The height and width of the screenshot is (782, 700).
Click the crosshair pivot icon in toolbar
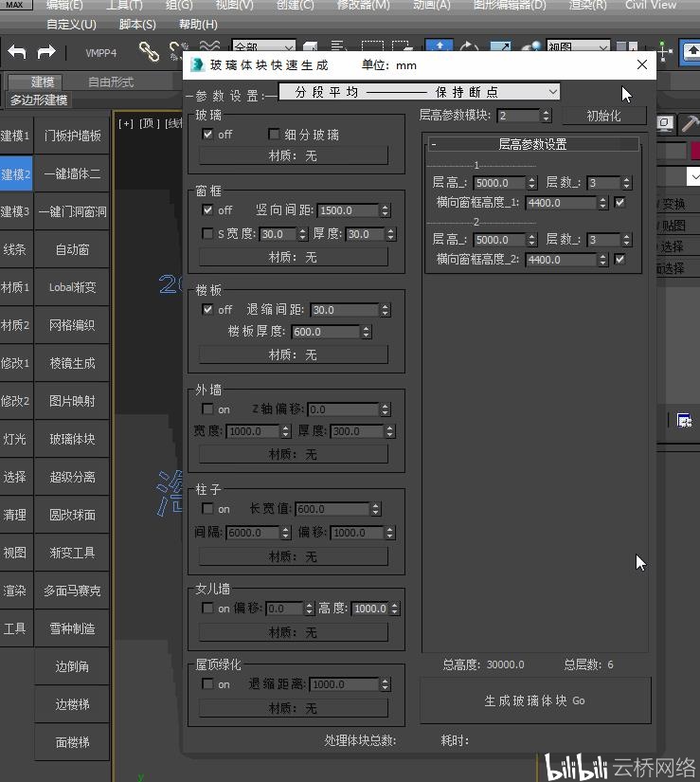point(665,51)
